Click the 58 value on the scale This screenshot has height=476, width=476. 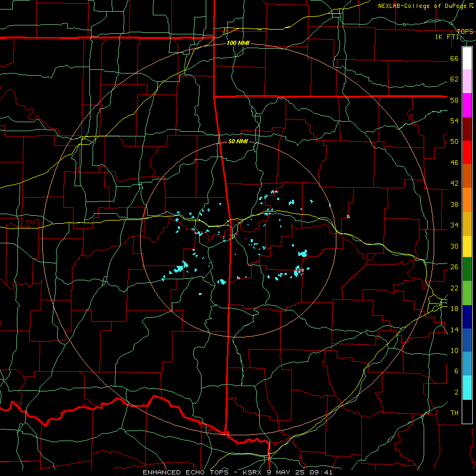[454, 100]
